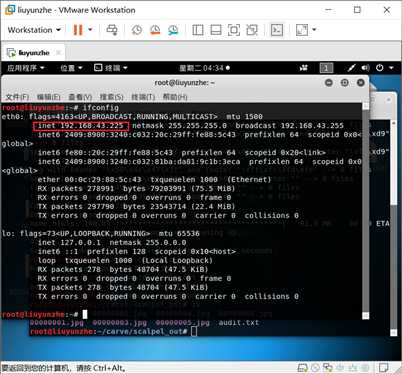Enter full screen mode

click(x=234, y=30)
